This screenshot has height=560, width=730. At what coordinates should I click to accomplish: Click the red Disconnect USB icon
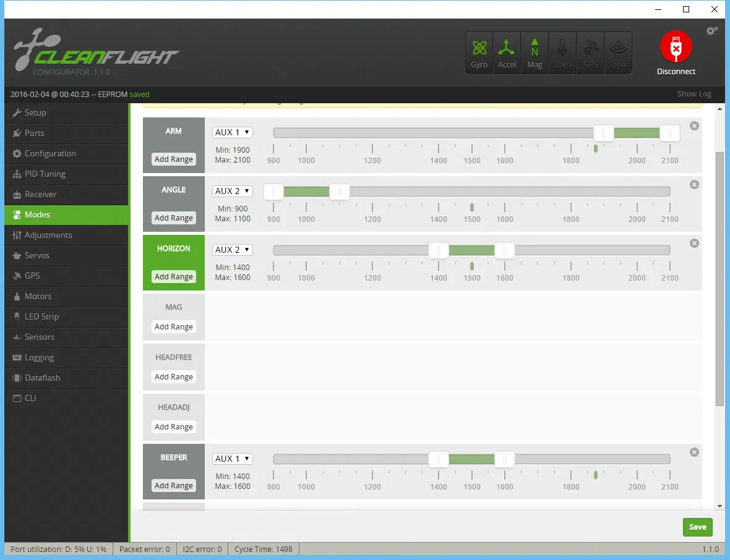tap(676, 46)
